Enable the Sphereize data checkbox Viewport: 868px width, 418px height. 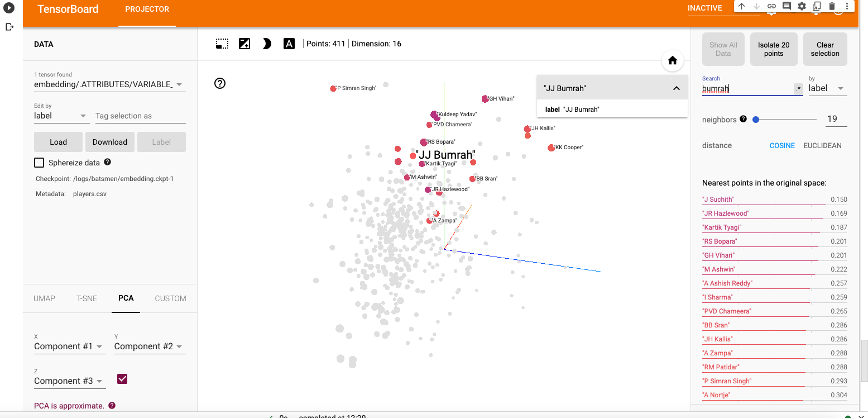[39, 163]
